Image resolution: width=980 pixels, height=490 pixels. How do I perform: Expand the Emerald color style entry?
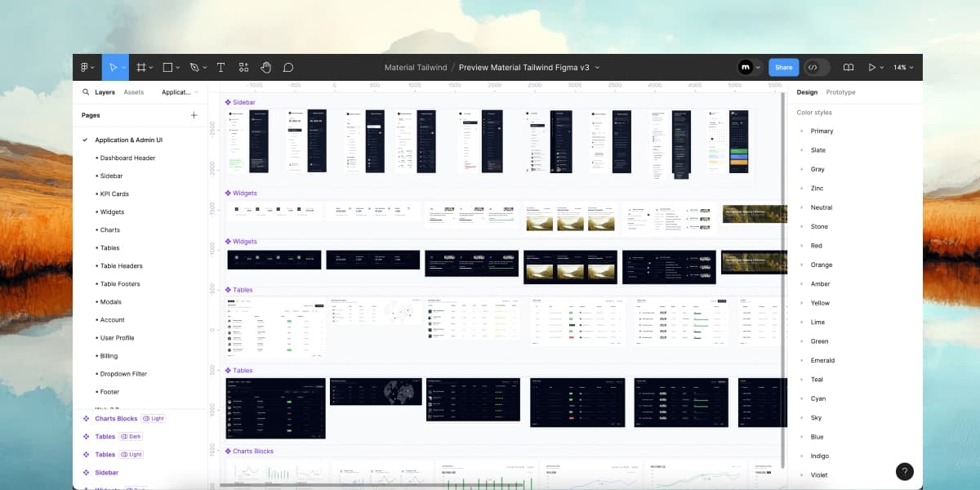click(x=804, y=360)
